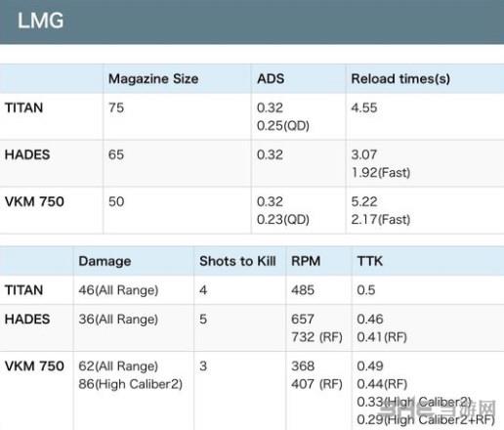Click the 732 (RF) RPM value for HADES
The width and height of the screenshot is (504, 430).
tap(316, 337)
